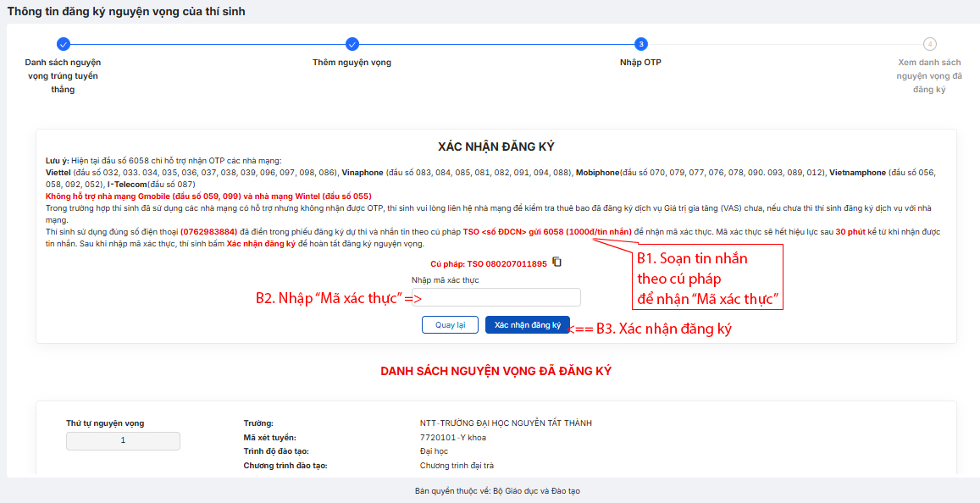Click page title Thông tin đăng ký nguyện vọng
980x503 pixels.
[x=125, y=11]
